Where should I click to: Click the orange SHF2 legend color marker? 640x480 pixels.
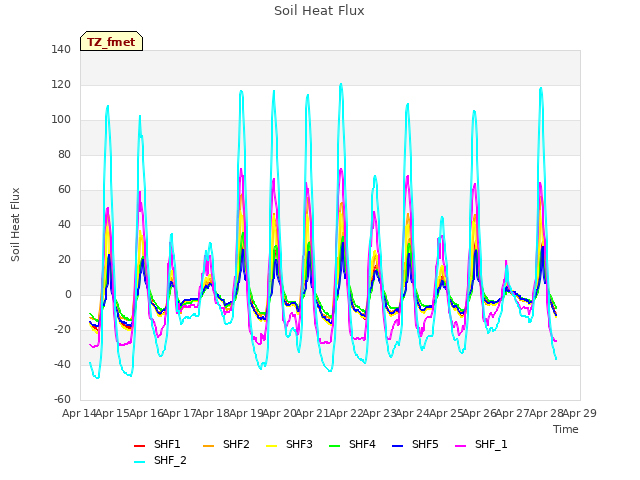tap(209, 445)
